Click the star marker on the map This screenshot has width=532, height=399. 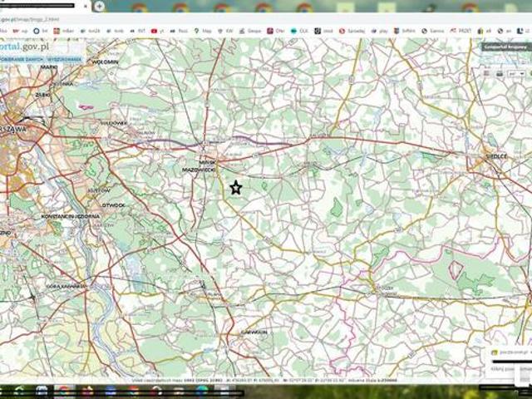tap(236, 188)
